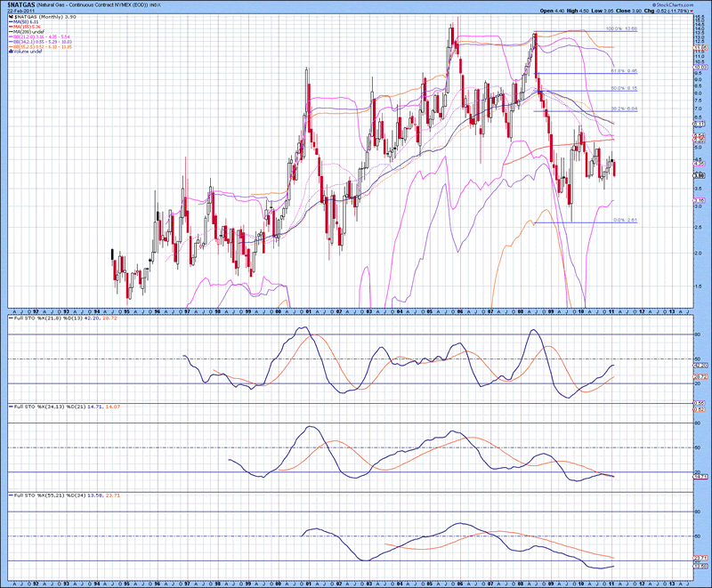Click the 3.90 last price axis tag
Image resolution: width=712 pixels, height=588 pixels.
(700, 176)
